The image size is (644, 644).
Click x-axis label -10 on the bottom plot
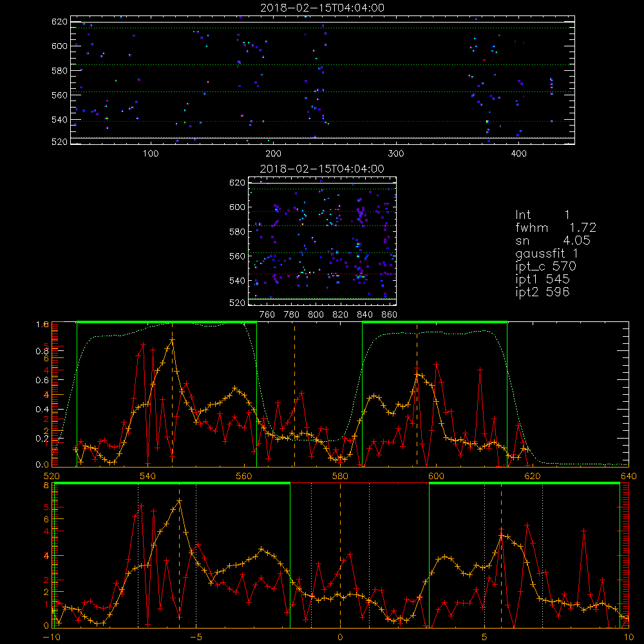coord(52,637)
